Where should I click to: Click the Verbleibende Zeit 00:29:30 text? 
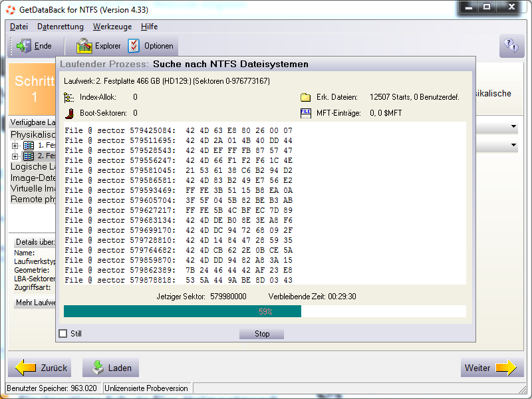click(x=312, y=297)
